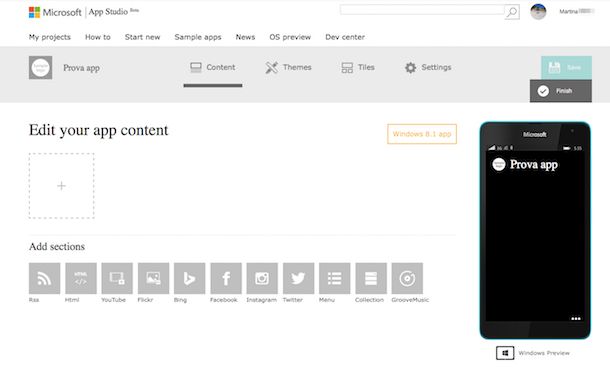Click Prova app title in phone preview

pos(534,164)
